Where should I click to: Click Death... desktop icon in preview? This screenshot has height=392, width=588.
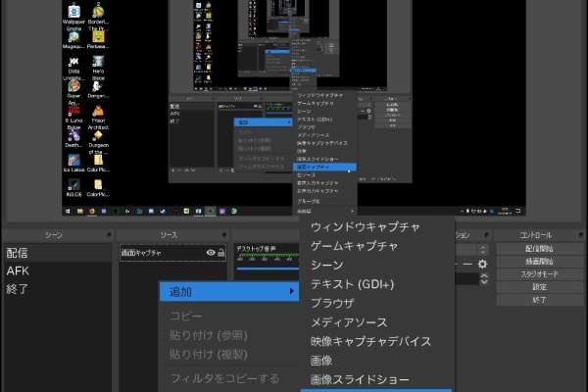[73, 139]
